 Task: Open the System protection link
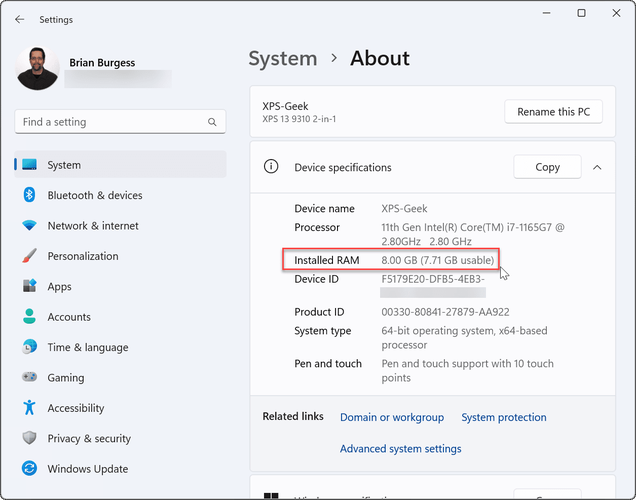504,417
